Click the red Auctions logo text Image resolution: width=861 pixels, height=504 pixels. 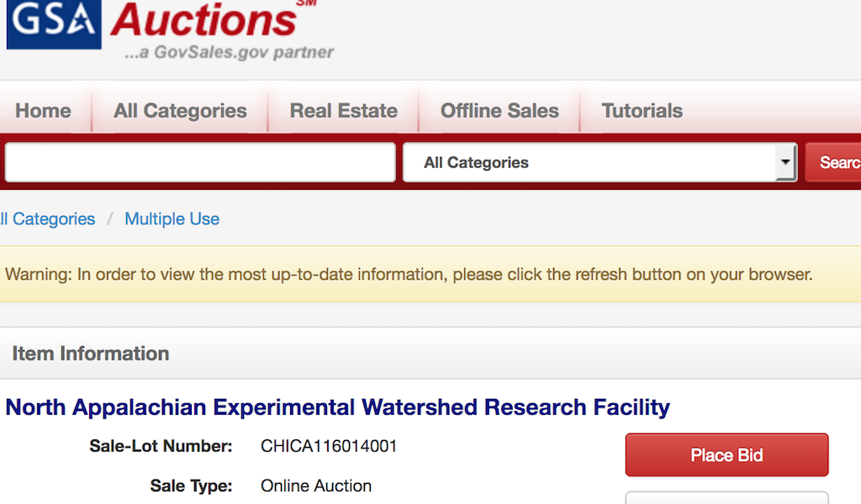point(203,18)
